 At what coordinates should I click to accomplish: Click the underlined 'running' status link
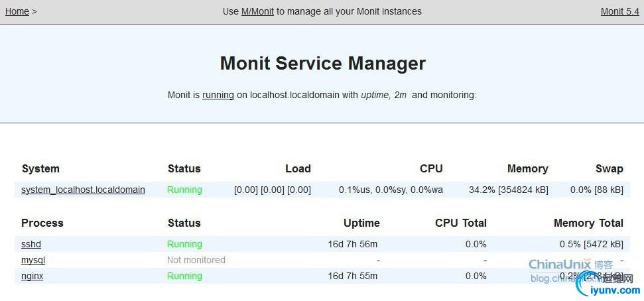pyautogui.click(x=218, y=95)
